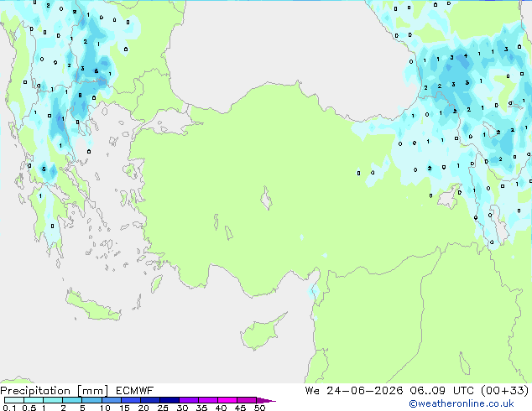Click the '10' legend value label
The width and height of the screenshot is (532, 411).
(x=105, y=408)
